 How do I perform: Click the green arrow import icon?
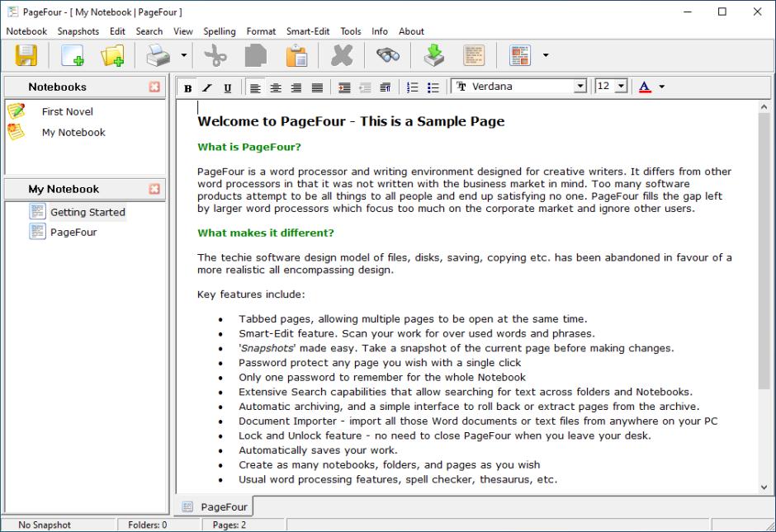(434, 55)
